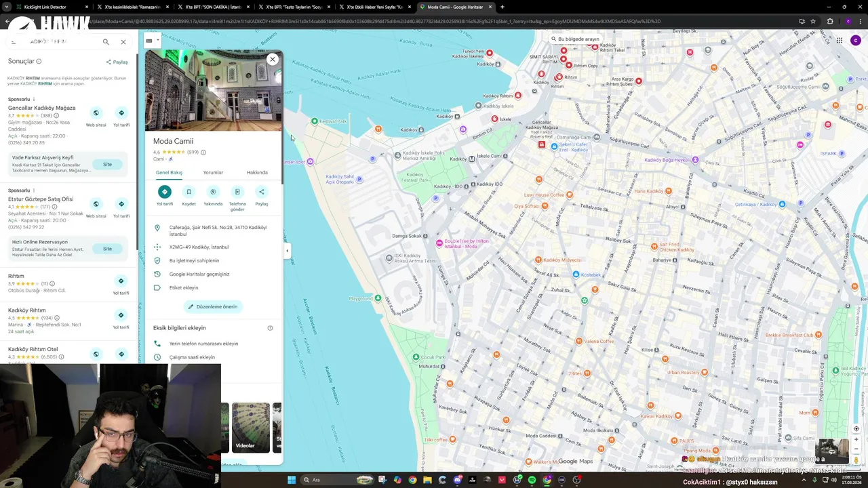Open the Web sitesi icon for Gencallar Kadıköy Mağaza
Image resolution: width=868 pixels, height=488 pixels.
click(96, 113)
